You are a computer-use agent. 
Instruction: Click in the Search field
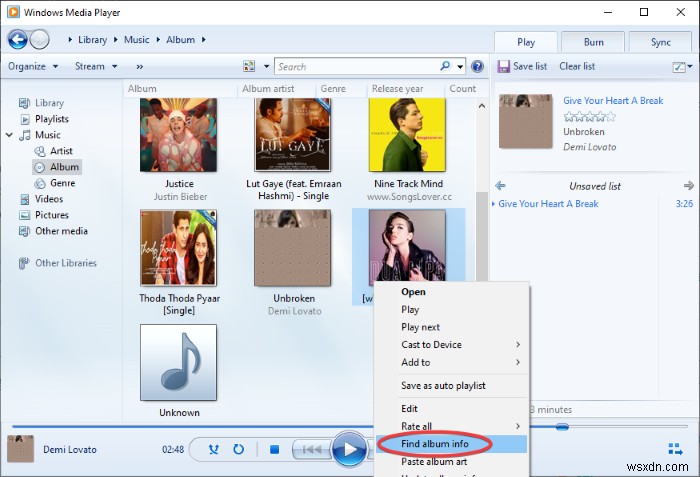pyautogui.click(x=357, y=67)
